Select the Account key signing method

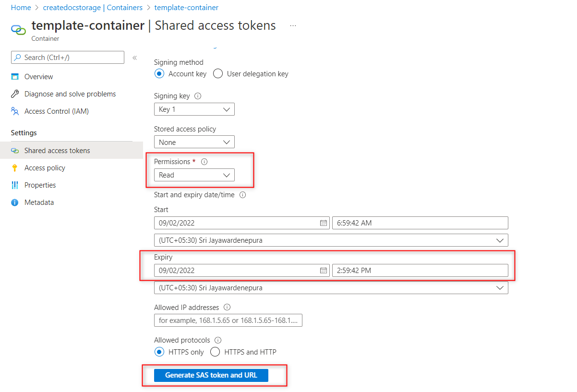(x=159, y=74)
